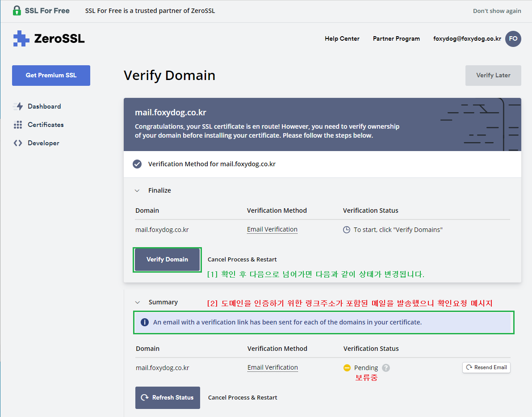Click Verification Status header in Summary table
This screenshot has width=532, height=417.
click(x=371, y=349)
